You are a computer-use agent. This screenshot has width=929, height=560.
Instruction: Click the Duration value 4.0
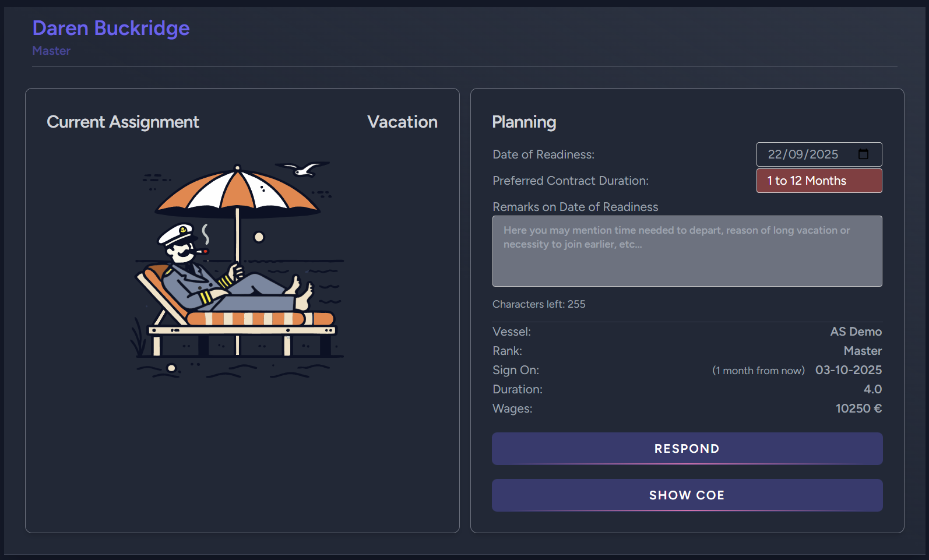(x=873, y=389)
